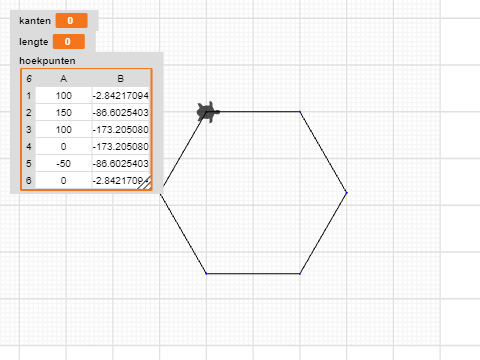Click the -50 cell in row 5
This screenshot has width=480, height=360.
63,164
